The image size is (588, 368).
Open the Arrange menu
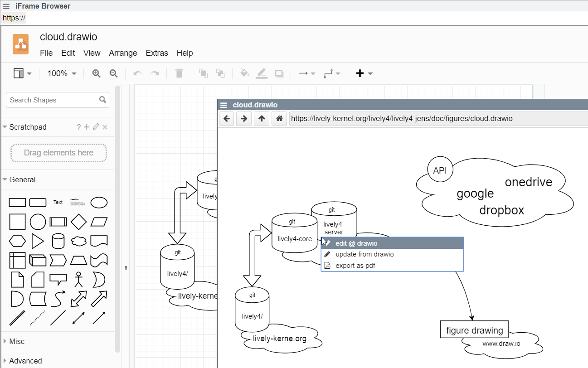pos(123,53)
